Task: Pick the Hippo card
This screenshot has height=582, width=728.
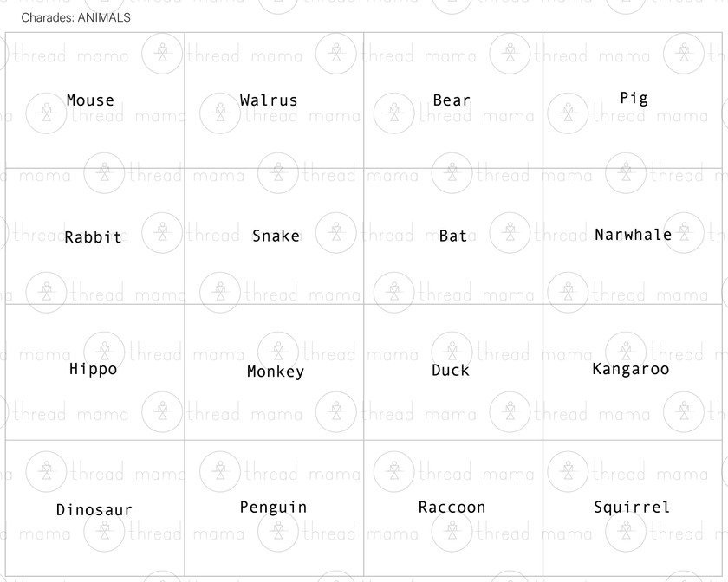Action: (94, 369)
